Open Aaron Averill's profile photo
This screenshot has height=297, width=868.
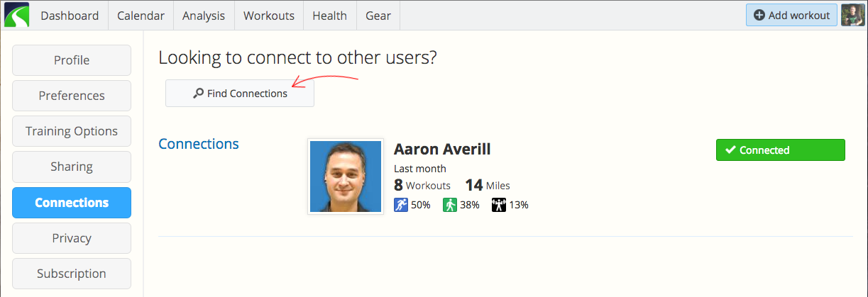point(346,176)
